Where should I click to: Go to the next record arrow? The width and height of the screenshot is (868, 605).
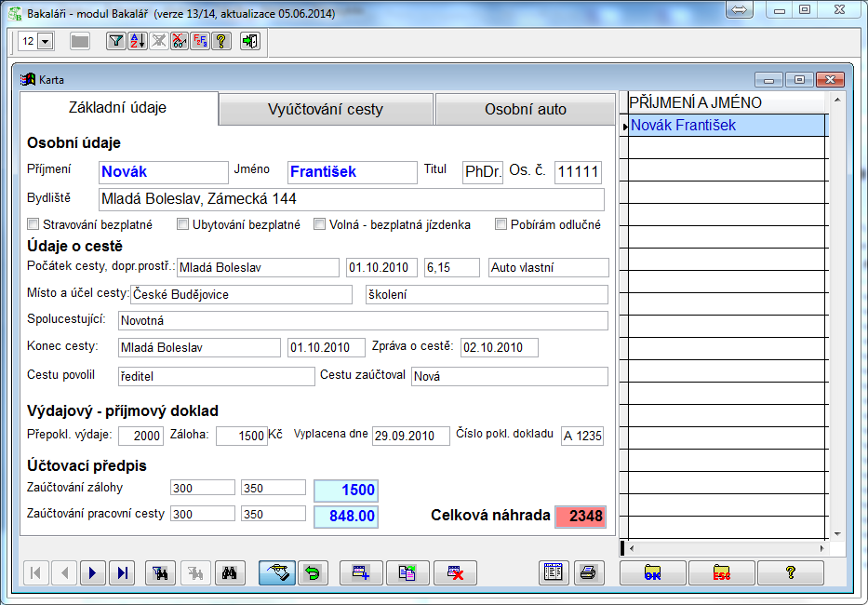point(91,572)
